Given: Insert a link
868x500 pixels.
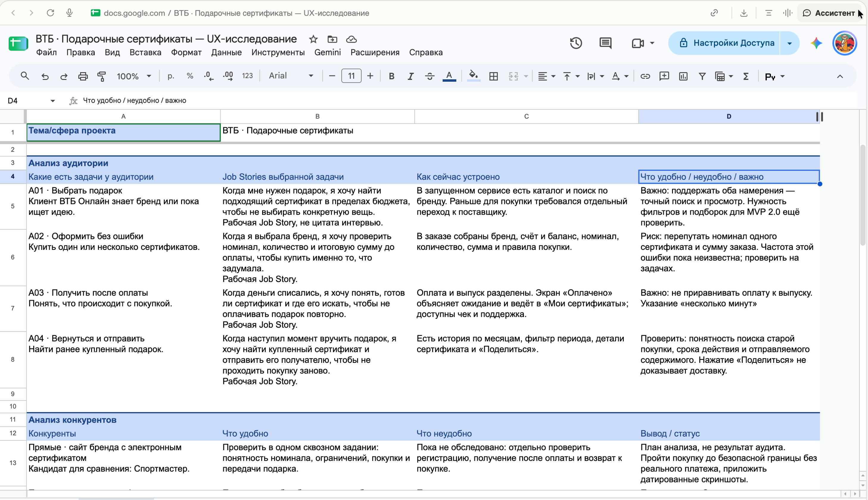Looking at the screenshot, I should tap(645, 76).
